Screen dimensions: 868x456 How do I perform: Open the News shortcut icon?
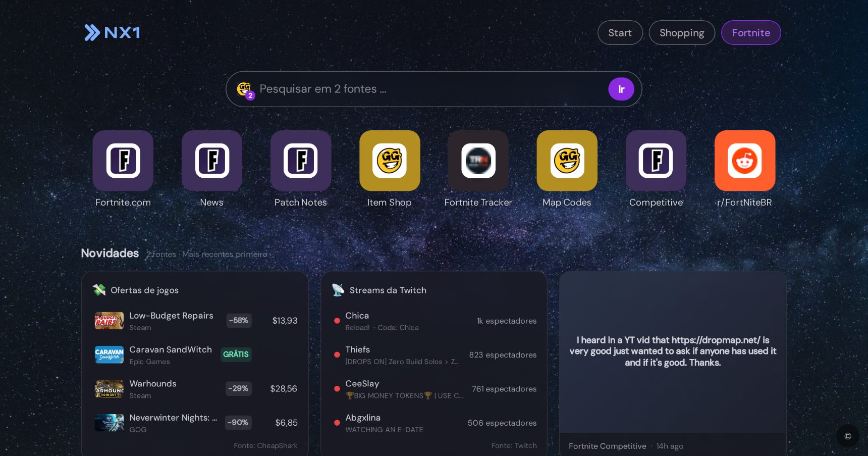tap(212, 161)
